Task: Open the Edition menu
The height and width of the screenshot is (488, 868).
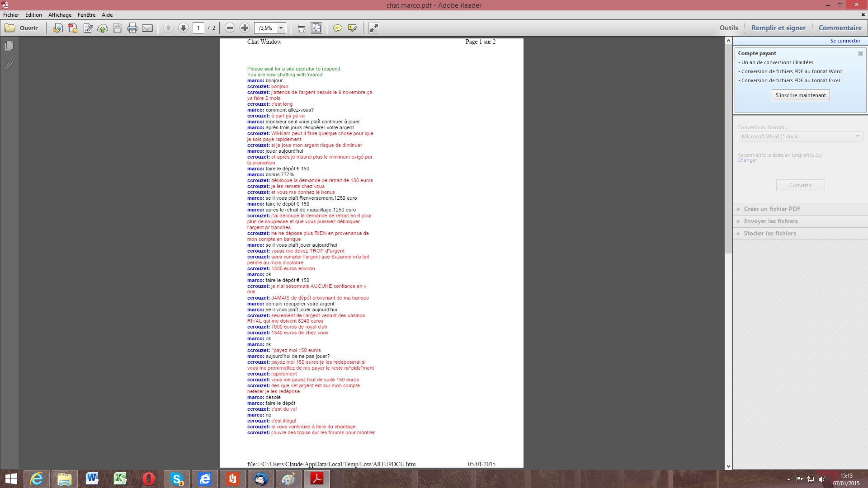Action: [x=33, y=15]
